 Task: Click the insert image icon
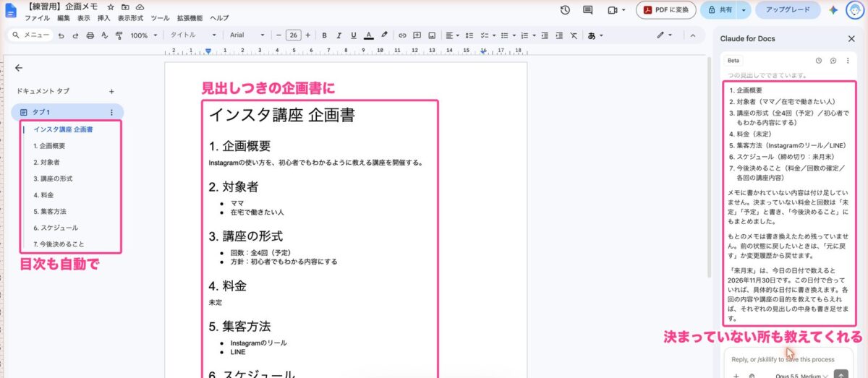[x=432, y=35]
